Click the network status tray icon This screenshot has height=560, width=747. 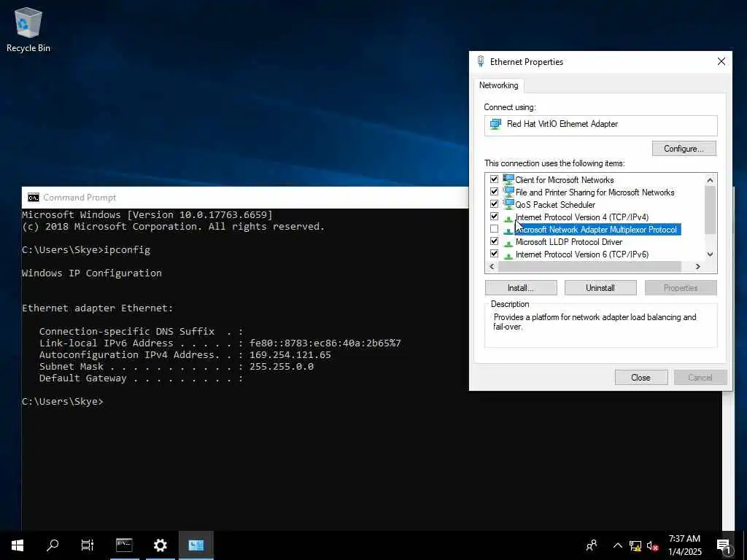635,545
